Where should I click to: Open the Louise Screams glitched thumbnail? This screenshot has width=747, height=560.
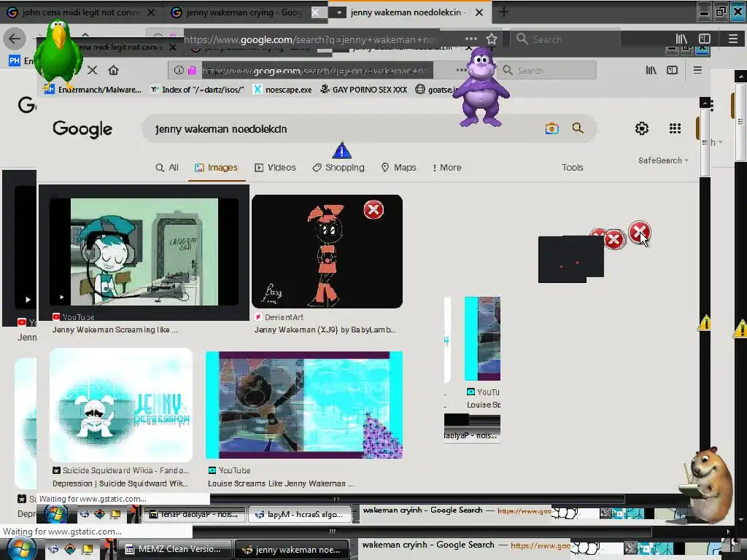coord(304,405)
